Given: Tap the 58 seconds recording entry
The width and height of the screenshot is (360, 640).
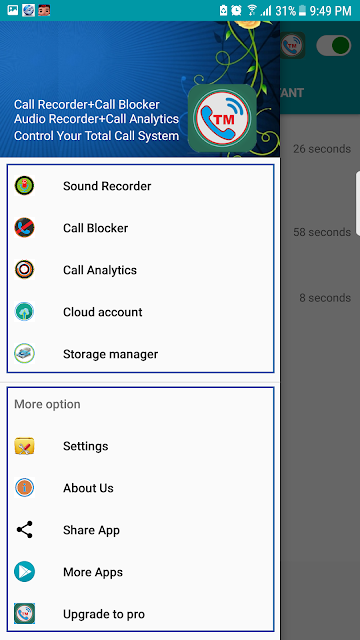Looking at the screenshot, I should tap(322, 232).
